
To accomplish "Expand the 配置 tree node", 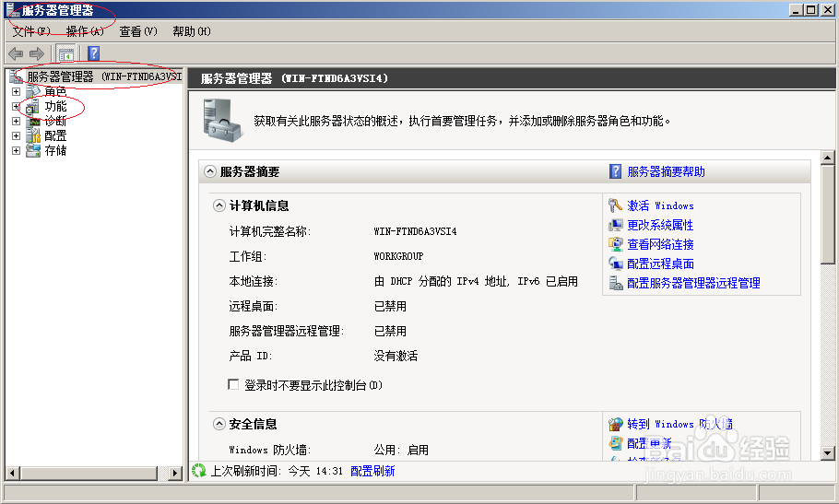I will pos(16,135).
